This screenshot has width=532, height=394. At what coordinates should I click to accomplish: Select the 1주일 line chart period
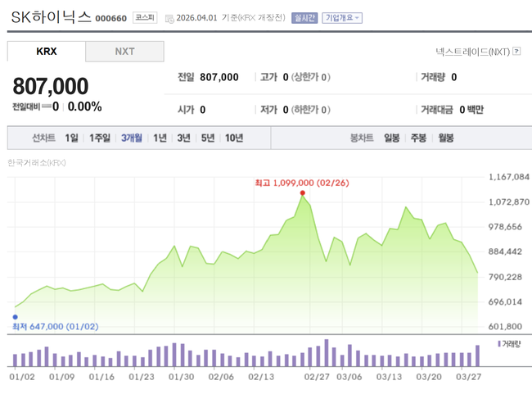(100, 138)
